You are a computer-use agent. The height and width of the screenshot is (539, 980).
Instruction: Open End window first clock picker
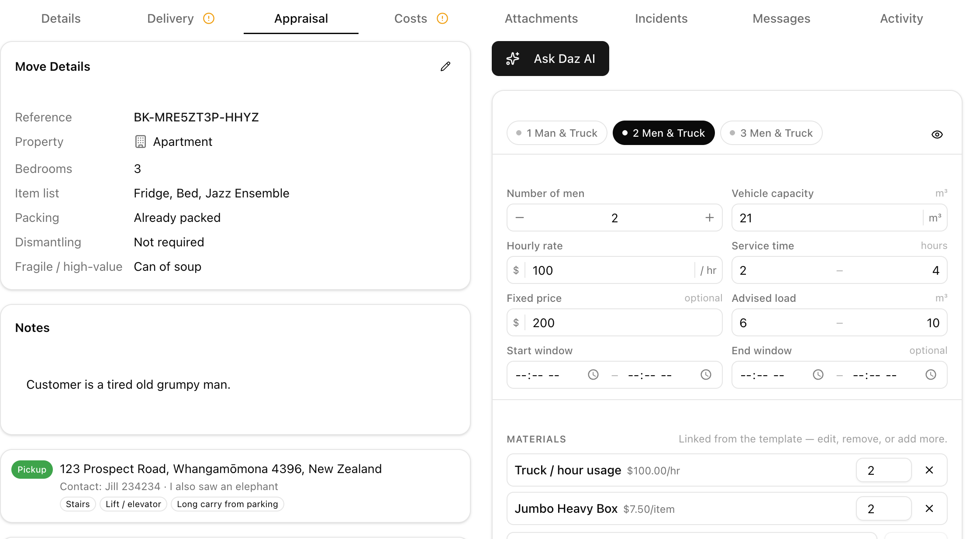tap(818, 375)
